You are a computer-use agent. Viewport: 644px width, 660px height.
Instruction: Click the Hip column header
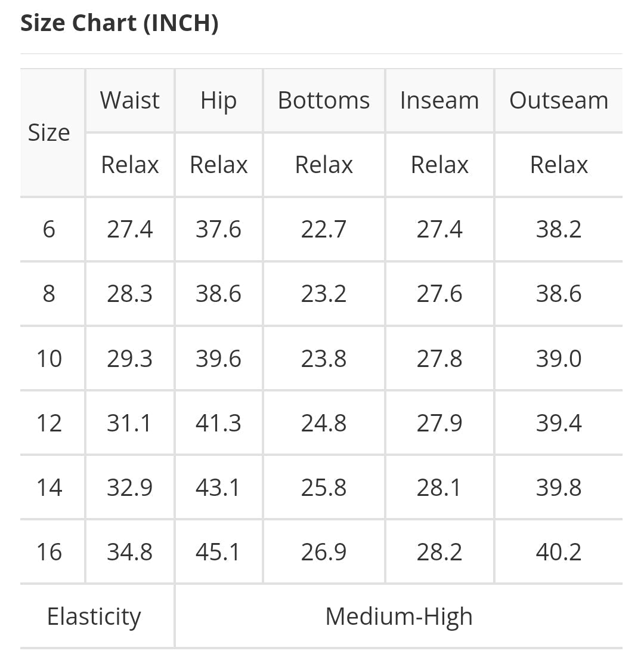point(218,100)
